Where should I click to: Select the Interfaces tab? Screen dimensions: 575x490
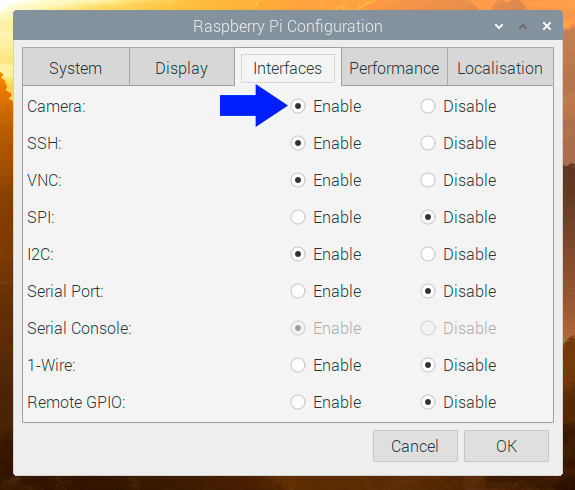(x=288, y=68)
